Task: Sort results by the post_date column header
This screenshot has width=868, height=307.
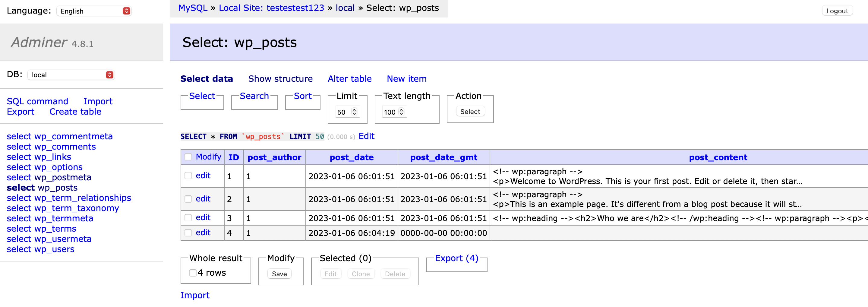Action: coord(352,157)
